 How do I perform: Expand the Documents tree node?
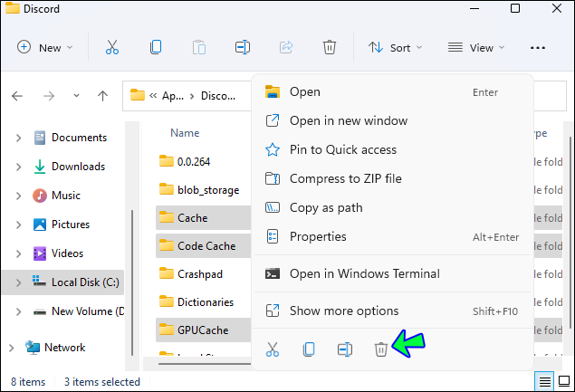(18, 138)
